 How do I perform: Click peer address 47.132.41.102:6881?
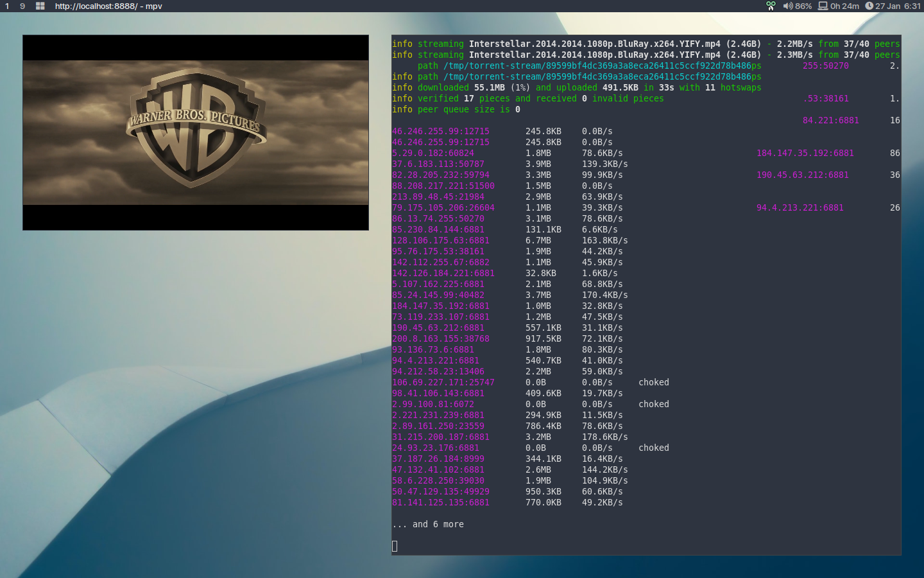click(438, 469)
